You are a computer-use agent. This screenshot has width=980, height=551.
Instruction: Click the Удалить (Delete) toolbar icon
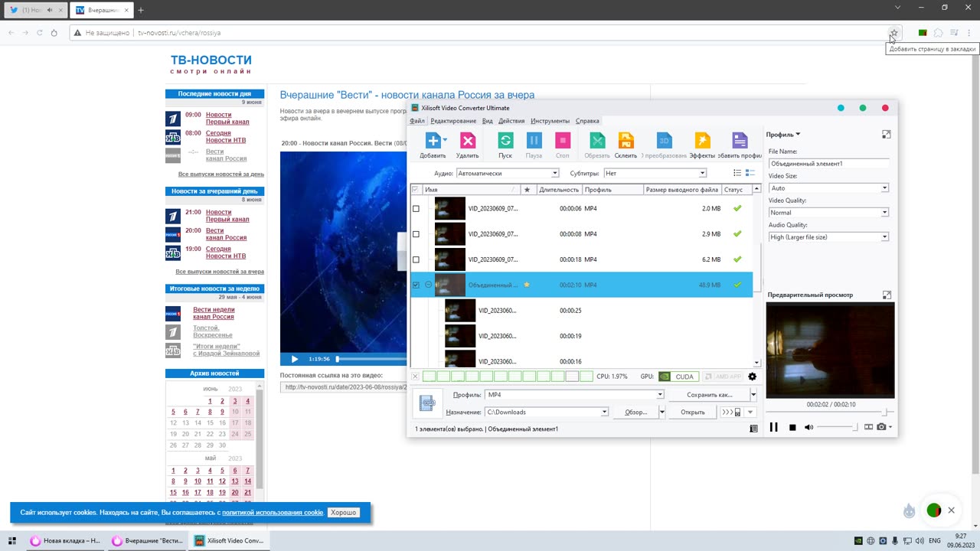tap(467, 141)
